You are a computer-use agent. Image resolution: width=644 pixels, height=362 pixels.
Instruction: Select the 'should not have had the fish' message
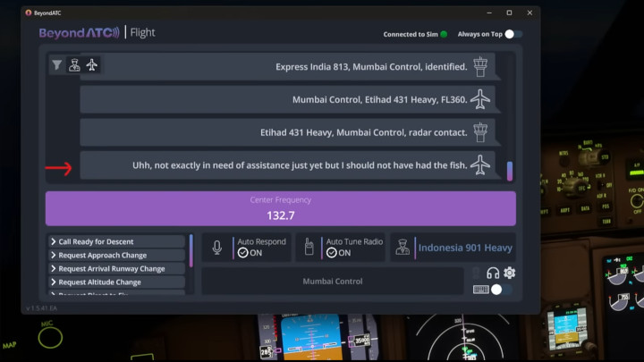pos(287,165)
